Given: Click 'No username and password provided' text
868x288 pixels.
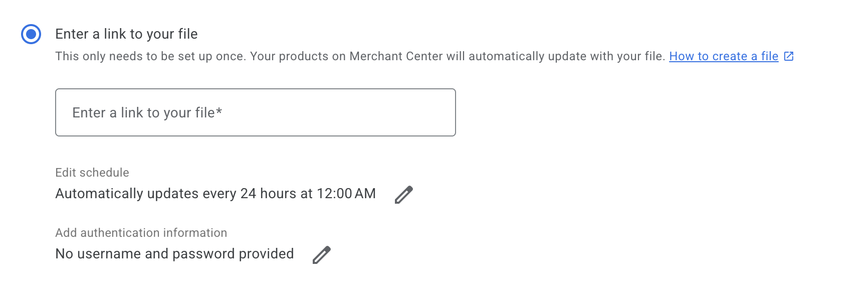Looking at the screenshot, I should coord(174,254).
